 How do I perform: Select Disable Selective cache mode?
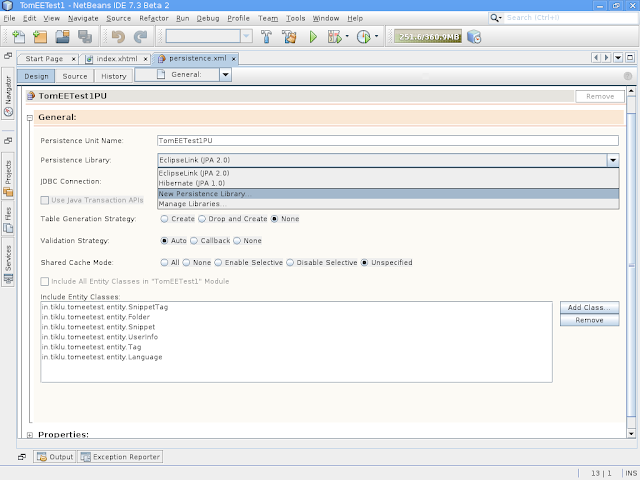[290, 262]
